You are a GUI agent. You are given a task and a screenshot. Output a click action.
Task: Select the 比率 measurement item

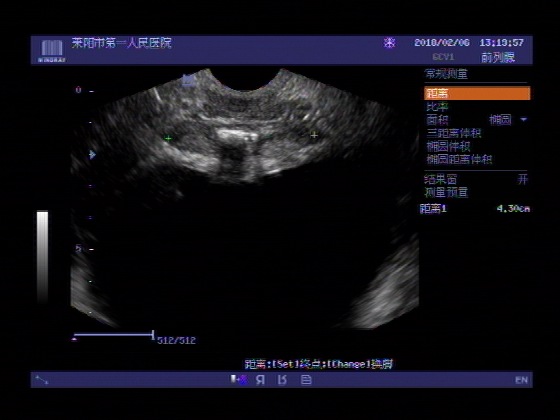[x=437, y=107]
